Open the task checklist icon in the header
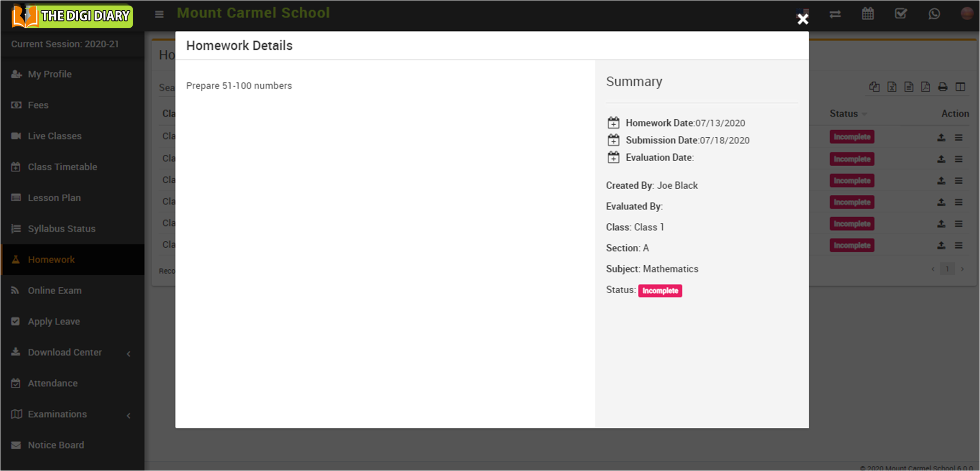 click(901, 14)
